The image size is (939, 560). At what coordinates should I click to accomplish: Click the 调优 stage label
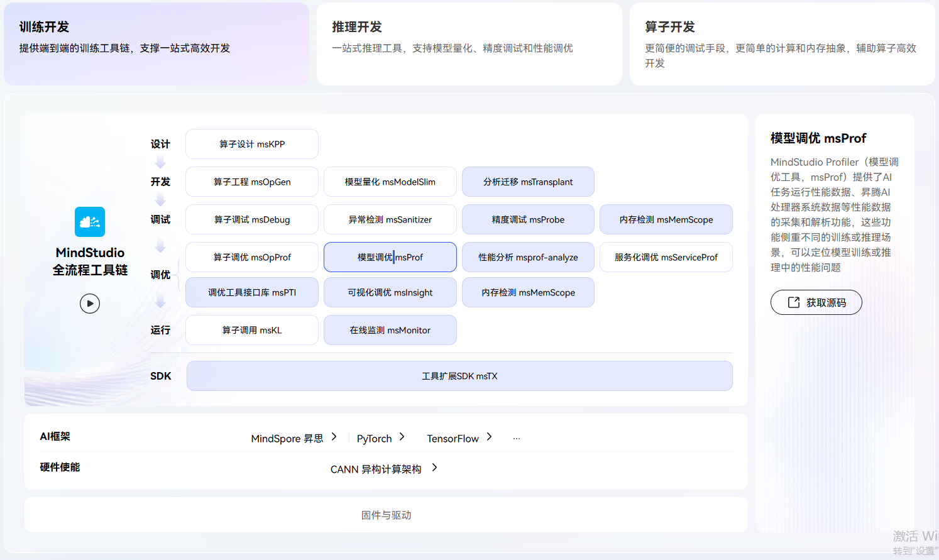[160, 275]
